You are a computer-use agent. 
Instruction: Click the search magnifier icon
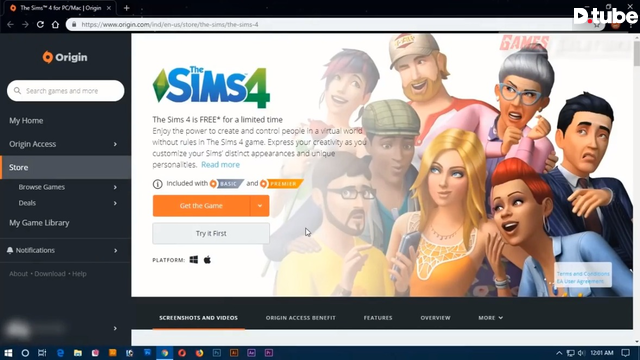[x=17, y=91]
